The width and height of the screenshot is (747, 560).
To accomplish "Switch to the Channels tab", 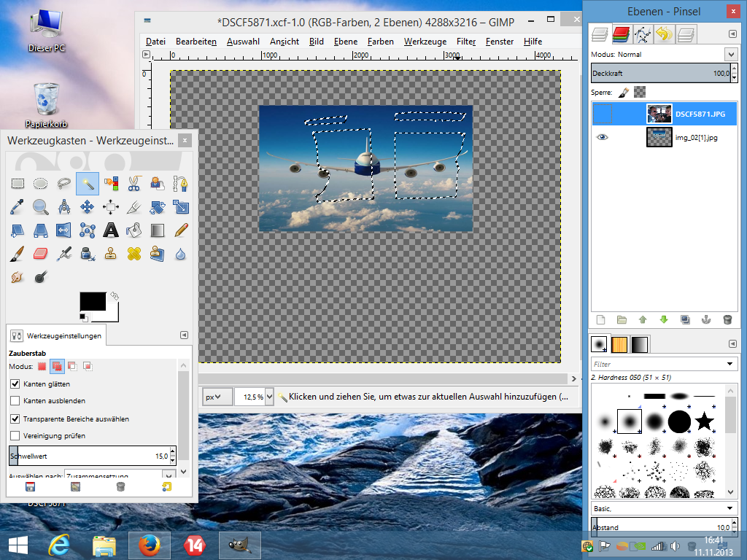I will pyautogui.click(x=621, y=34).
